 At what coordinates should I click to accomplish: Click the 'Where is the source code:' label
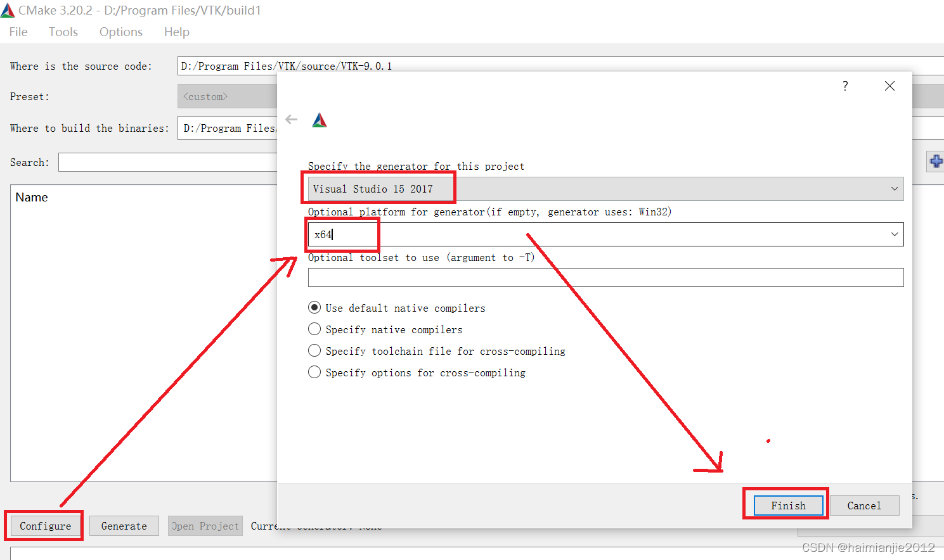81,66
